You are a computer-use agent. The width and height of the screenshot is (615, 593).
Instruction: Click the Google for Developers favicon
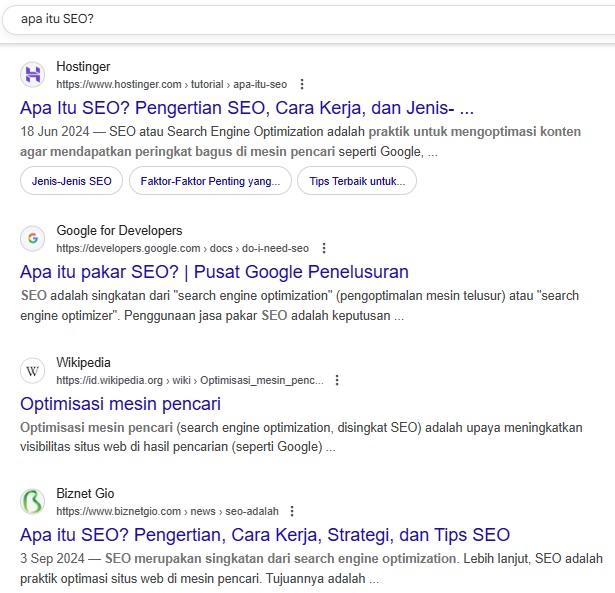tap(33, 238)
